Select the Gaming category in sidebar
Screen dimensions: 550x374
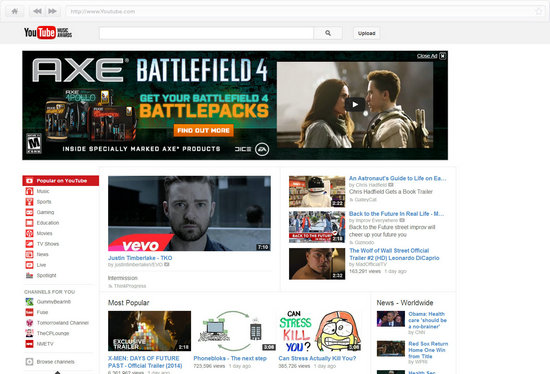[x=45, y=212]
